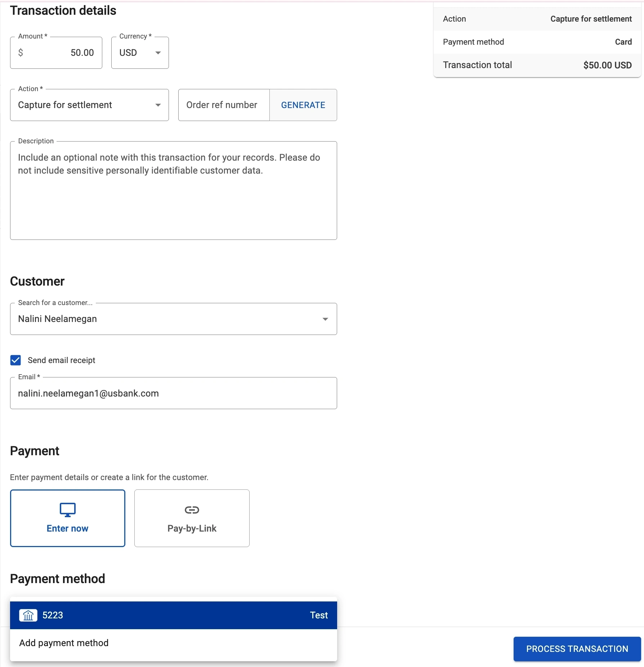Click the monitor icon in Enter now

point(67,510)
